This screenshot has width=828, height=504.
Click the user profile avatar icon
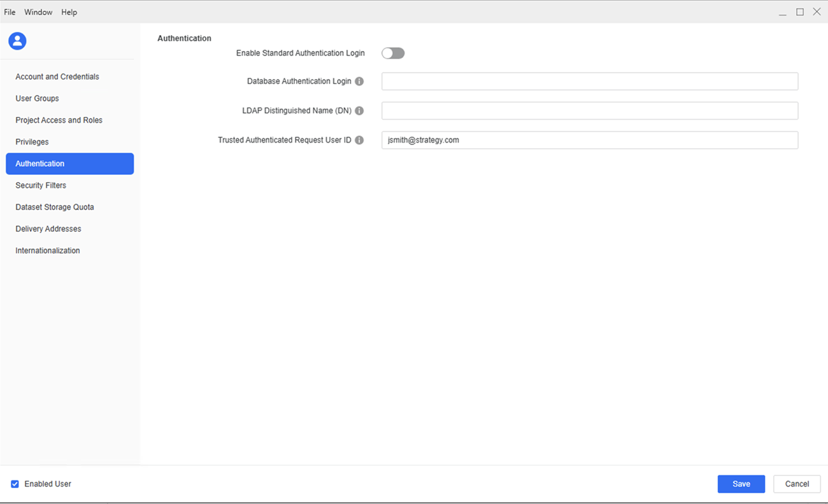17,41
